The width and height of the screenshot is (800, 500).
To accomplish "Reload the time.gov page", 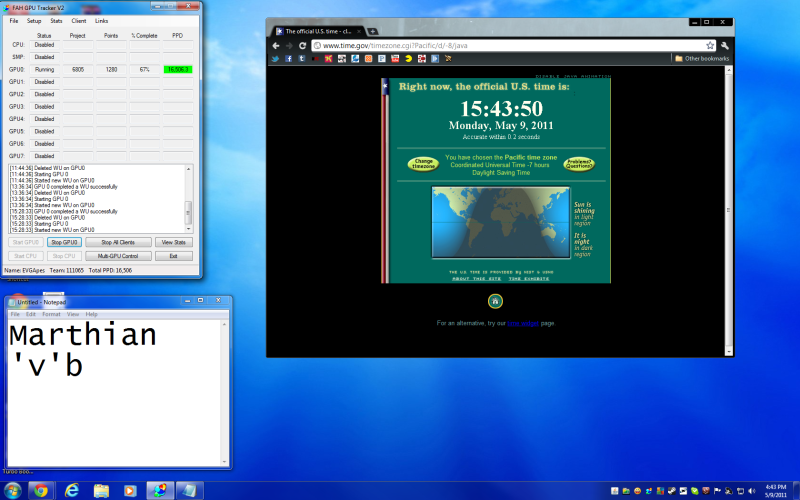I will pos(301,46).
